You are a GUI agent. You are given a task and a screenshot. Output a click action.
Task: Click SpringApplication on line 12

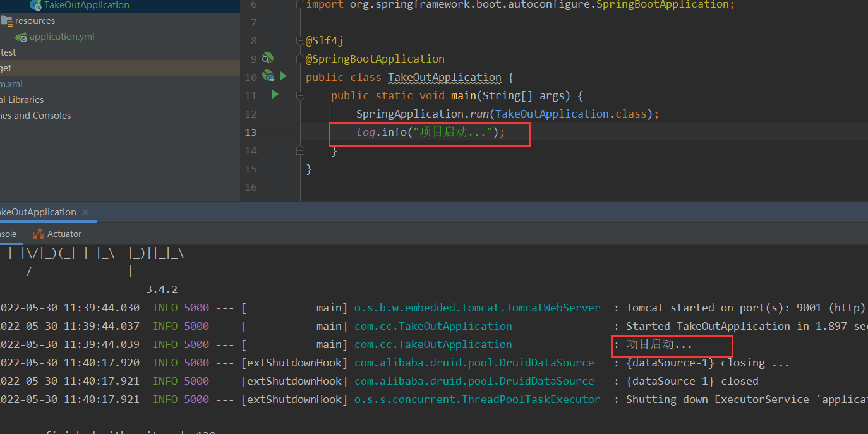click(410, 114)
